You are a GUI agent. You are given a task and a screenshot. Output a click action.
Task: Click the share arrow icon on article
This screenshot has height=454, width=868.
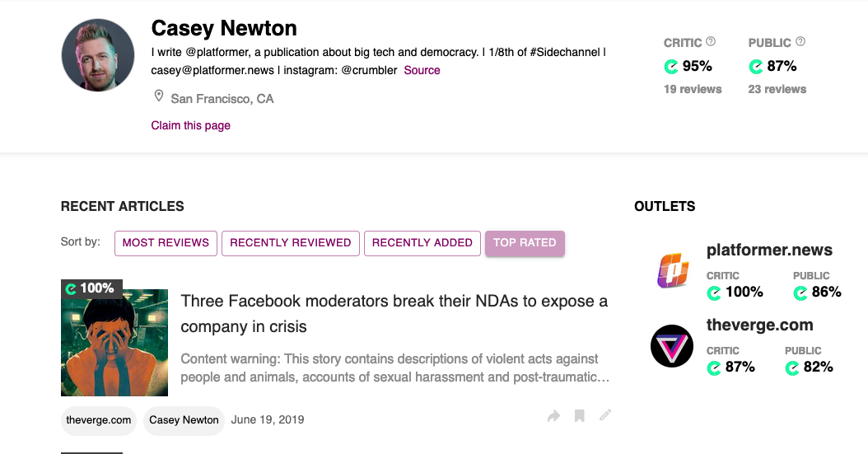coord(553,416)
